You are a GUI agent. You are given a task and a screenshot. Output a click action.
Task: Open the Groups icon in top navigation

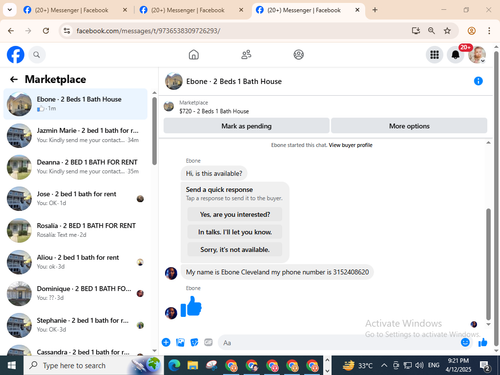[298, 54]
